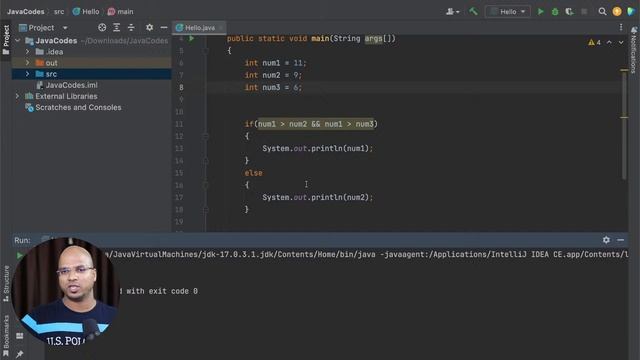
Task: Collapse the JavaCodes root folder
Action: click(x=18, y=40)
